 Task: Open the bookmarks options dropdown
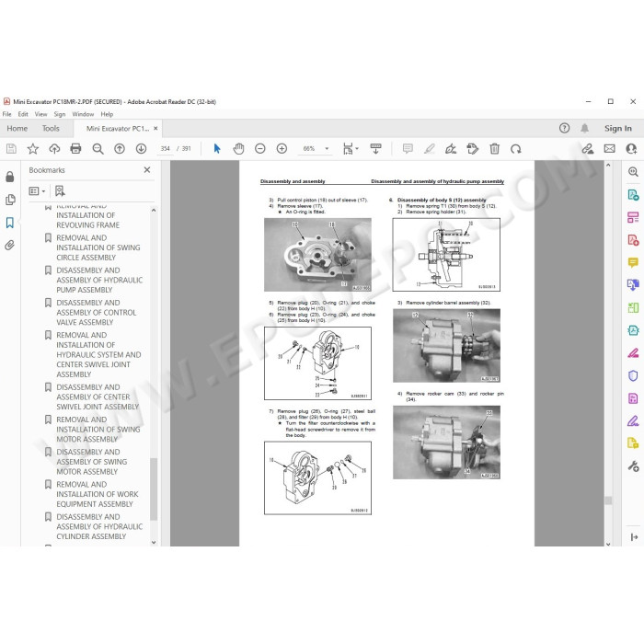point(37,191)
